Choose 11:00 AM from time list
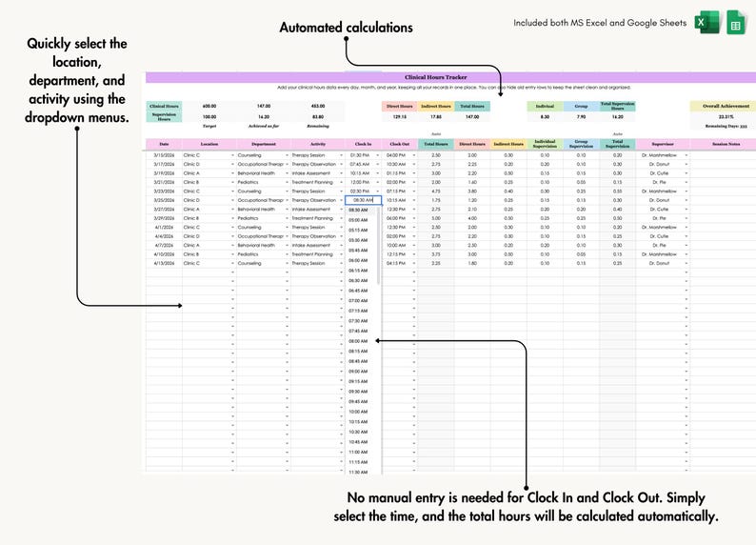 click(x=358, y=452)
